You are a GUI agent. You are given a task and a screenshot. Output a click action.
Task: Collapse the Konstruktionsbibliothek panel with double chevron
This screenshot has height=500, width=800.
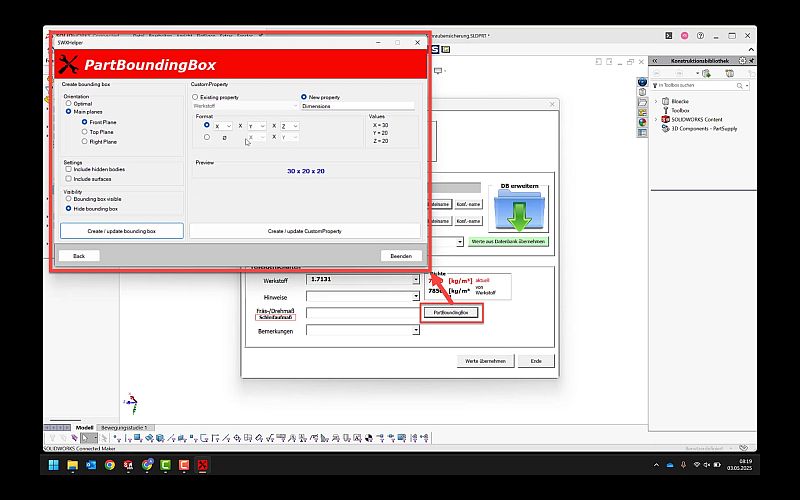click(x=656, y=61)
